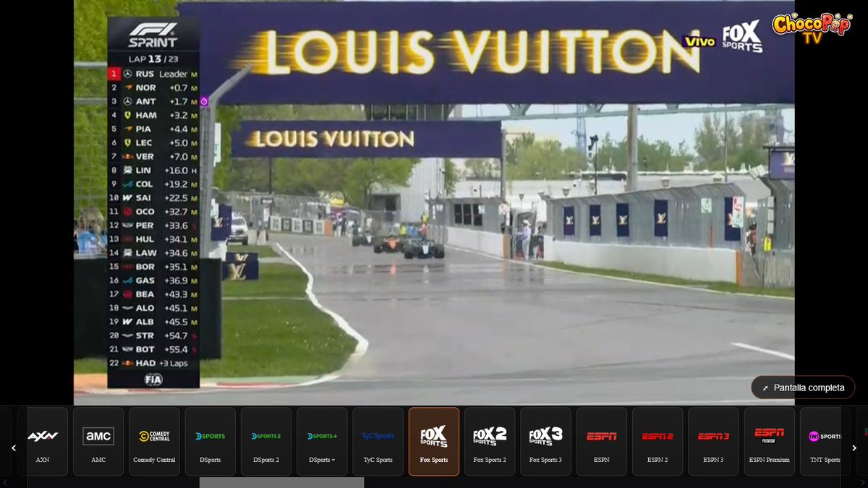Click the BOR +35.1 standings row
The width and height of the screenshot is (868, 488).
pos(153,266)
